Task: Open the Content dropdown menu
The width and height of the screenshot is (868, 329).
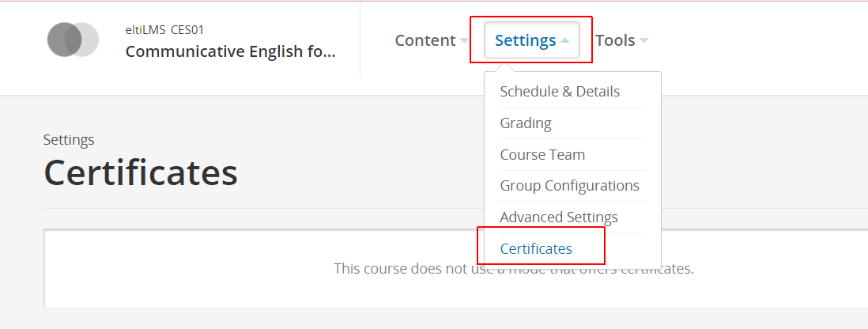Action: tap(432, 40)
